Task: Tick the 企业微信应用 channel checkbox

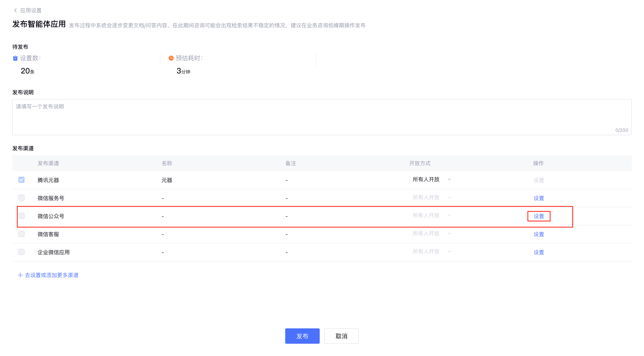Action: tap(21, 252)
